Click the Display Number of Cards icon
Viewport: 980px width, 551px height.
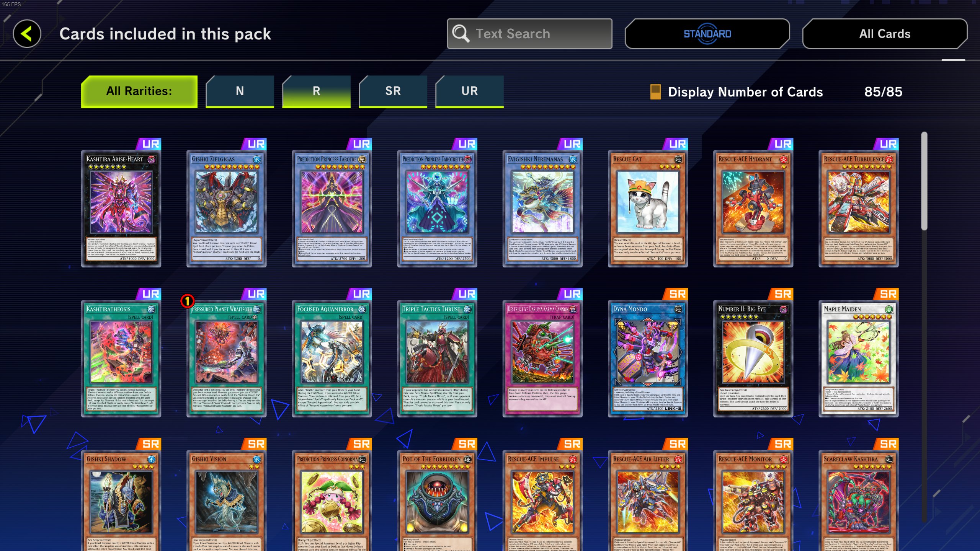(x=655, y=92)
